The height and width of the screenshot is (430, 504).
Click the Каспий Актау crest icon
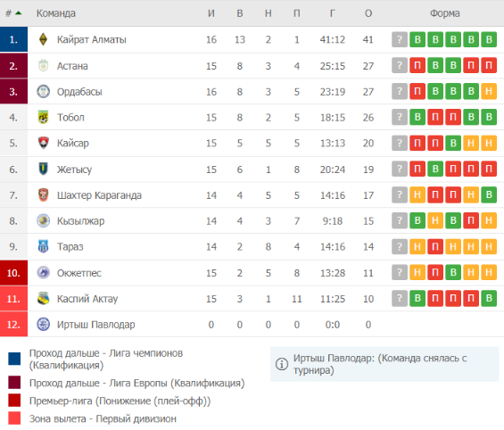pos(43,299)
